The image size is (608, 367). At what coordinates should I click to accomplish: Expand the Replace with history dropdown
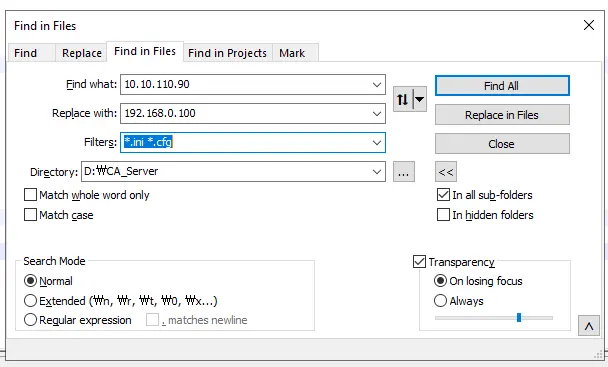pyautogui.click(x=377, y=114)
